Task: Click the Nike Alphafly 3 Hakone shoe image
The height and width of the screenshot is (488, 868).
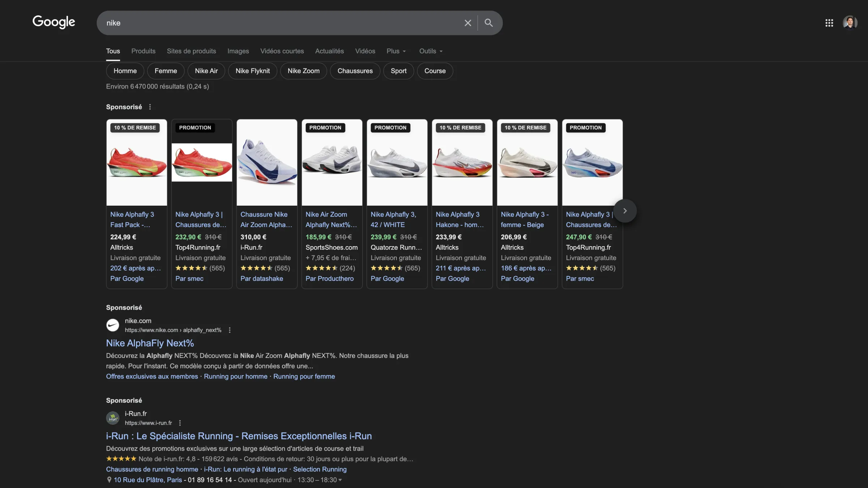Action: (x=462, y=163)
